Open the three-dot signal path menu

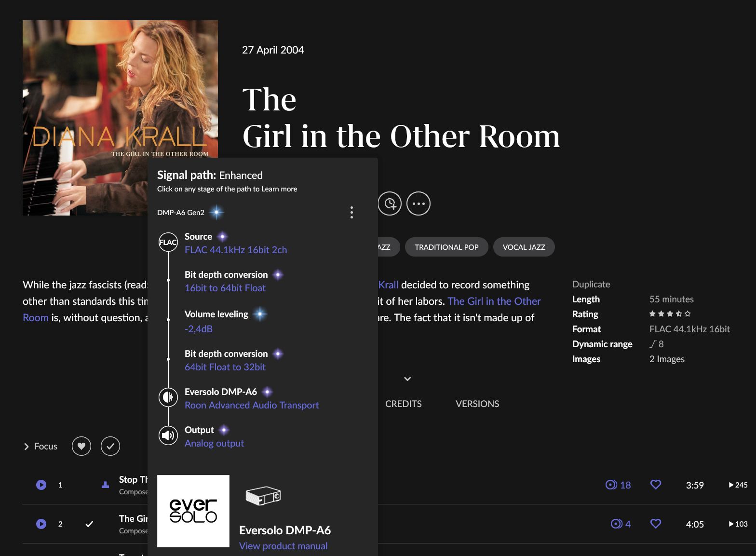[x=351, y=213]
